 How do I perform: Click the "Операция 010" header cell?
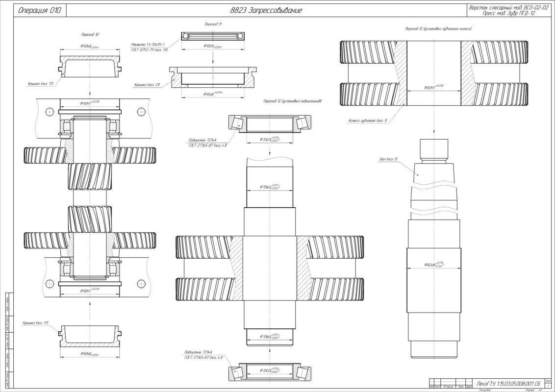click(x=39, y=11)
